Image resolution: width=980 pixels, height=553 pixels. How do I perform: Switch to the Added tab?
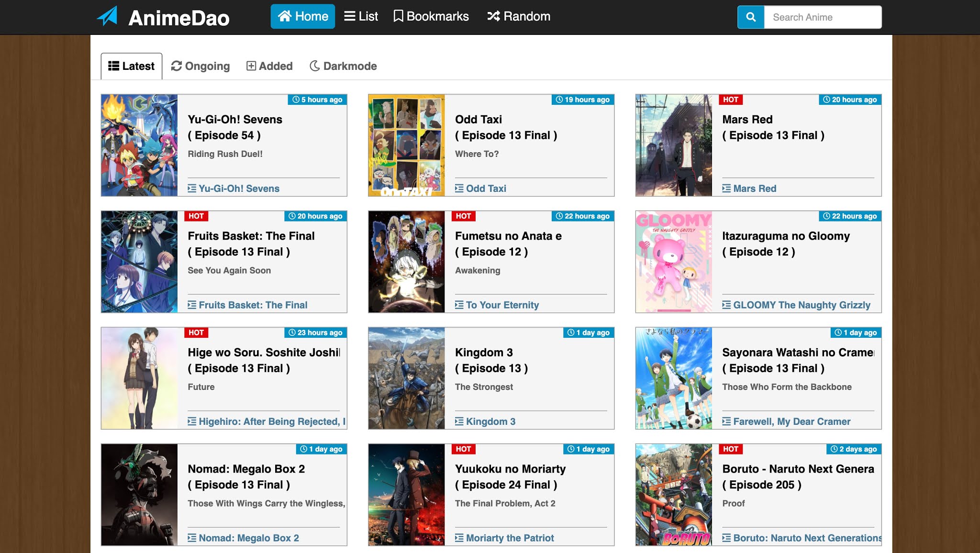[269, 66]
